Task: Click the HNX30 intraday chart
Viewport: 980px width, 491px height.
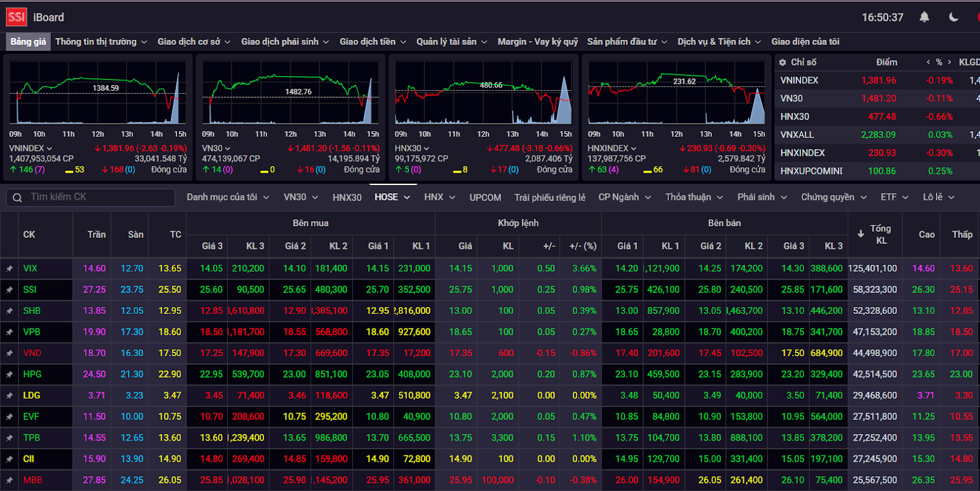Action: coord(483,94)
